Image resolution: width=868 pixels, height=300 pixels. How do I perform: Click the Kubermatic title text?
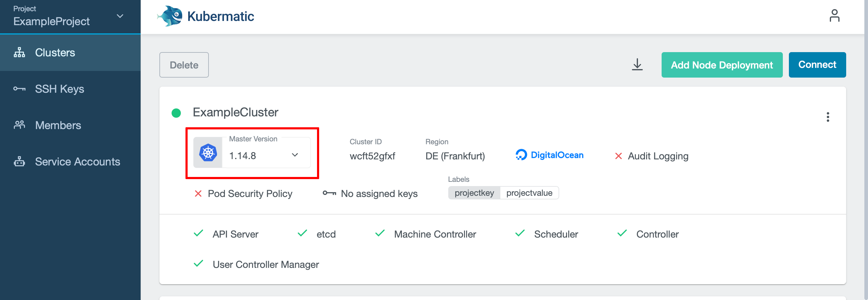click(x=221, y=16)
